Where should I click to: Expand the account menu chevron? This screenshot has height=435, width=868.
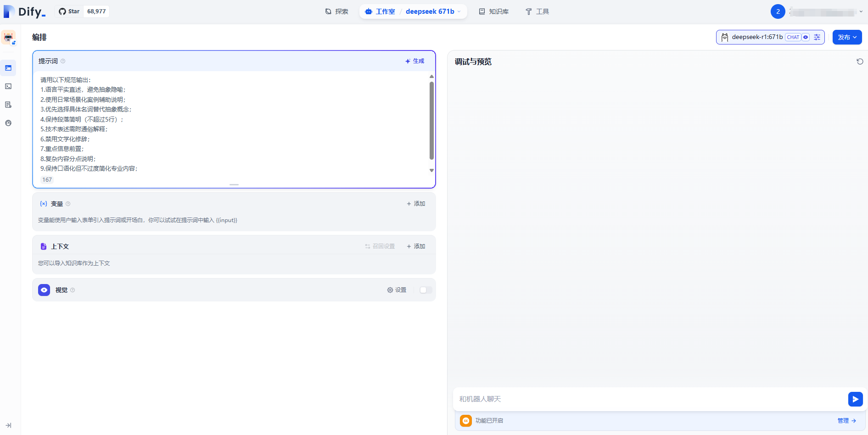click(861, 12)
